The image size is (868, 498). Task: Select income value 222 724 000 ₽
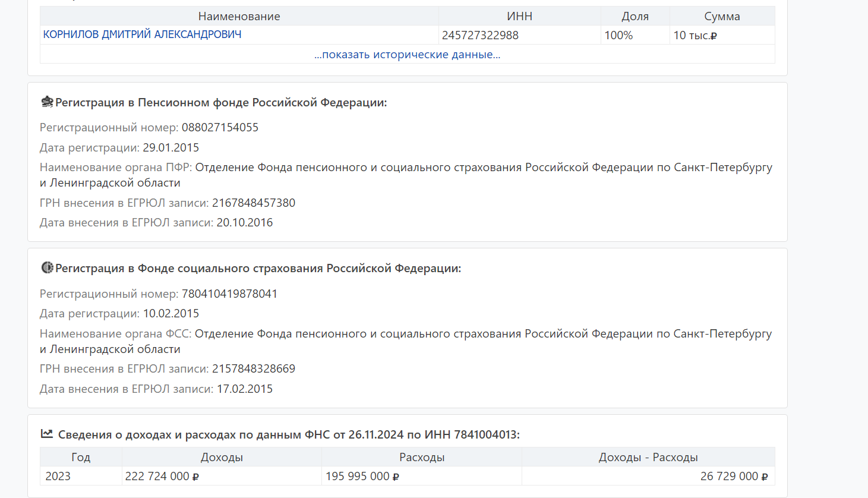click(x=162, y=476)
